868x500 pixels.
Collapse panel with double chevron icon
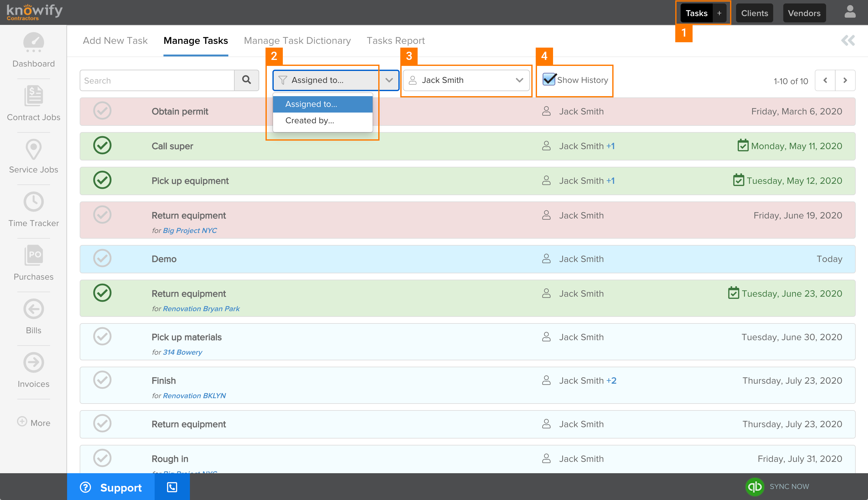(848, 41)
